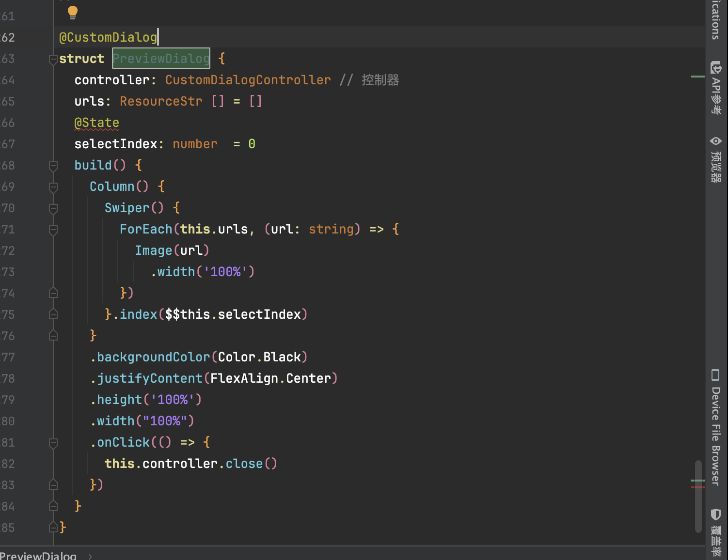
Task: Collapse the struct PreviewDialog fold marker
Action: click(53, 59)
